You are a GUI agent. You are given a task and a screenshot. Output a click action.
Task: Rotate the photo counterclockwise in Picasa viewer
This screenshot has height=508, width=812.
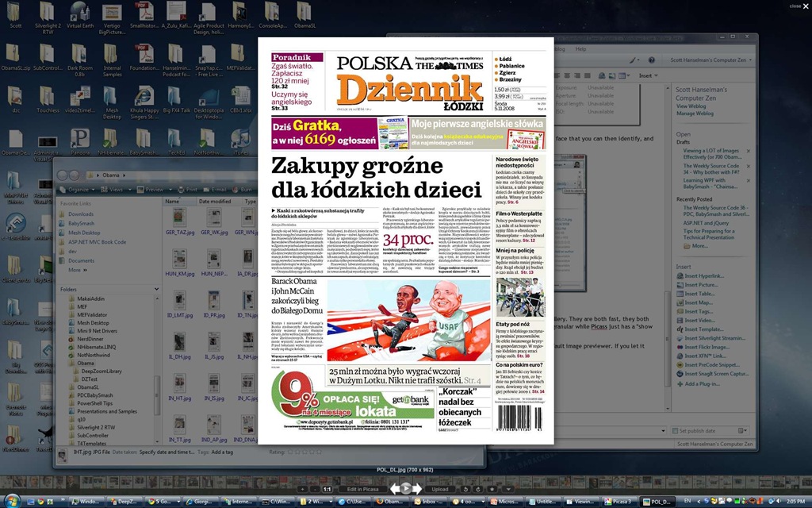465,487
